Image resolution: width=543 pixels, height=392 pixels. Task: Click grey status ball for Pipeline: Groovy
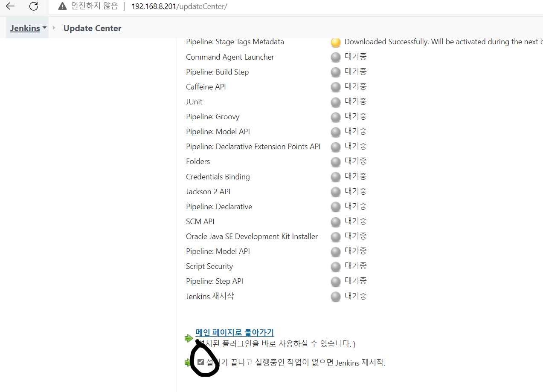(x=336, y=117)
